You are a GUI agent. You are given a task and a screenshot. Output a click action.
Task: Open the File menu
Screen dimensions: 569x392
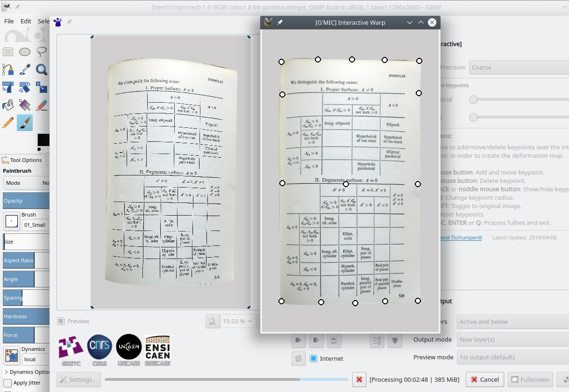coord(9,21)
